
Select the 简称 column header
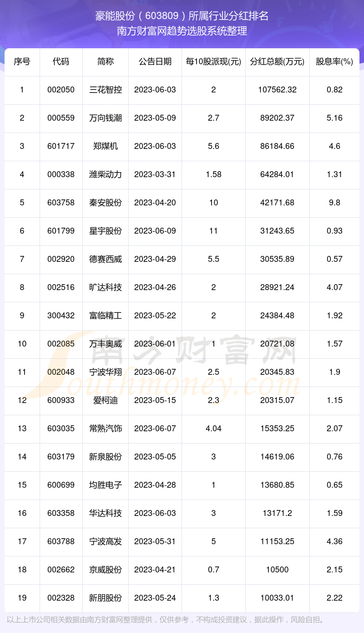[106, 62]
